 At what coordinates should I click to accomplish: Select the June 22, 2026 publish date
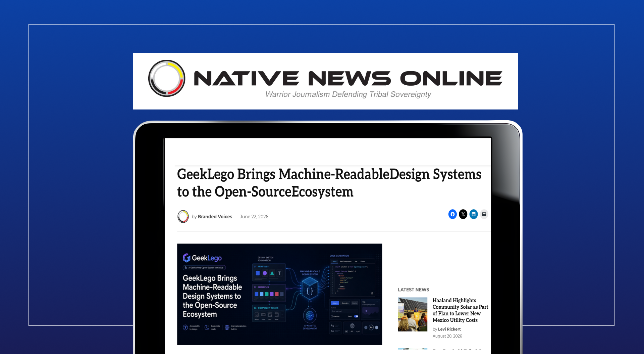pos(254,217)
